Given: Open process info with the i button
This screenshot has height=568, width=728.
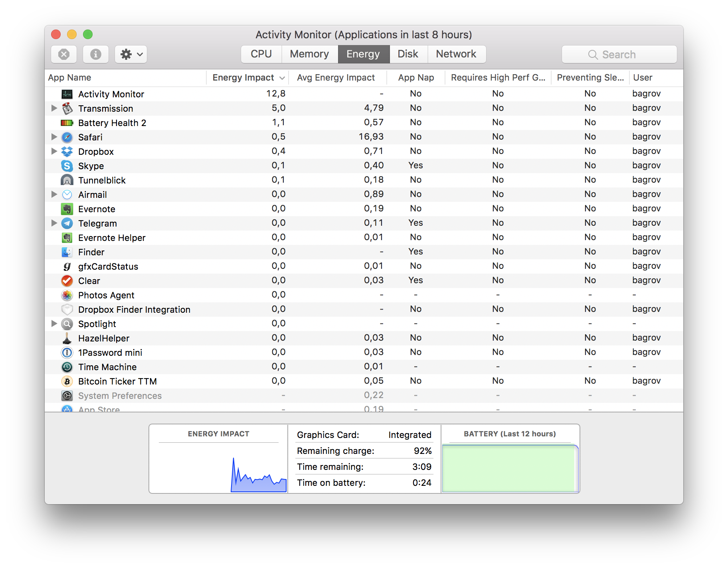Looking at the screenshot, I should [96, 54].
